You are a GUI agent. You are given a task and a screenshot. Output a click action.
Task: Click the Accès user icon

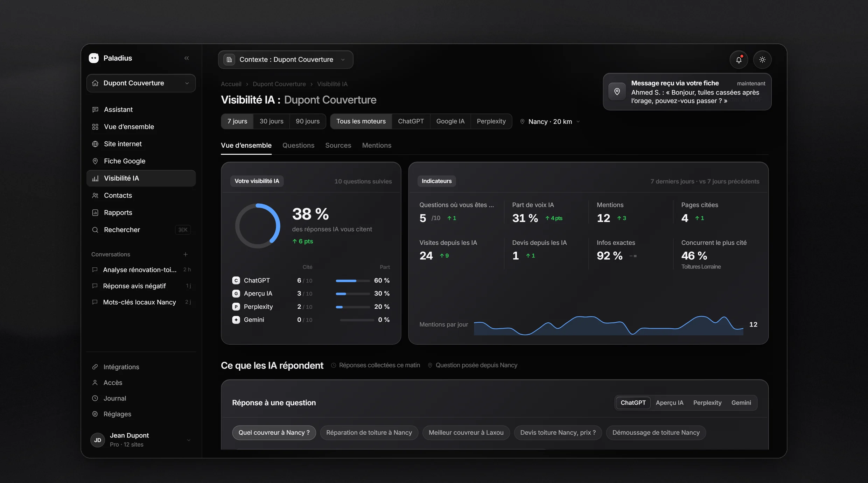(x=95, y=383)
